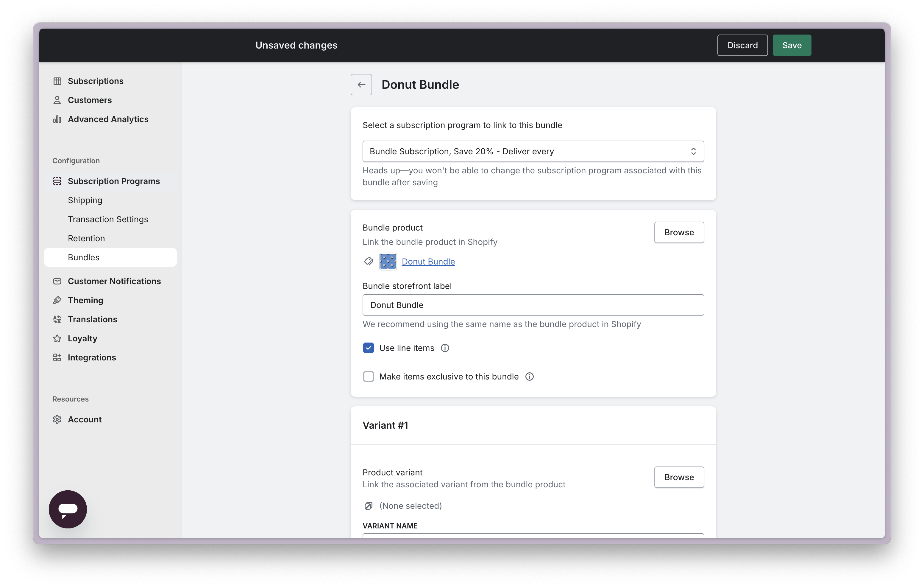The image size is (924, 588).
Task: Click the Subscription Programs icon
Action: (57, 181)
